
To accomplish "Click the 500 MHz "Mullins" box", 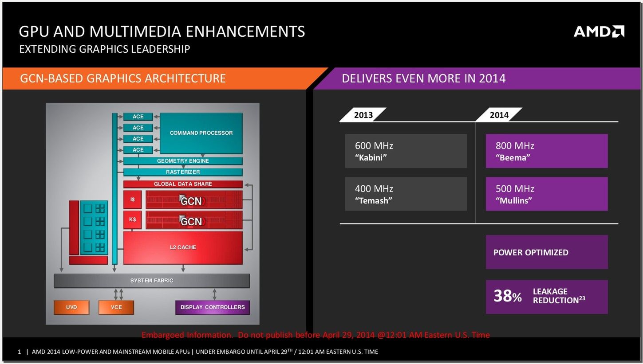I will click(x=547, y=194).
